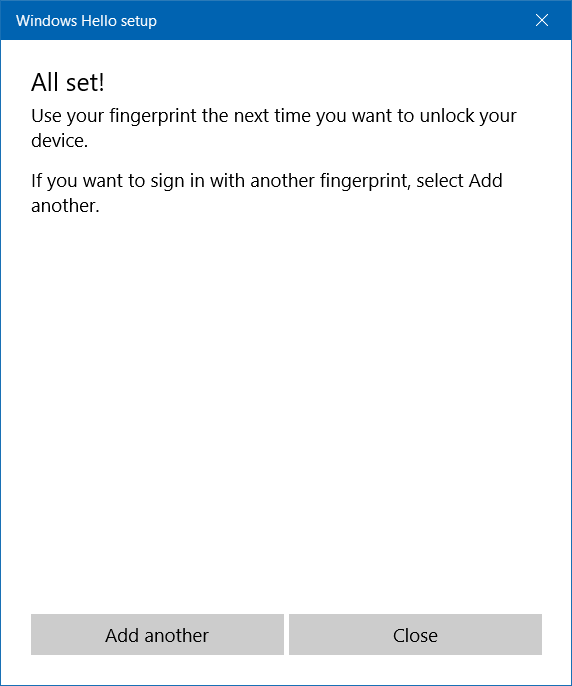Screen dimensions: 572x686
Task: Click the word 'another.' ending the second paragraph
Action: (65, 206)
